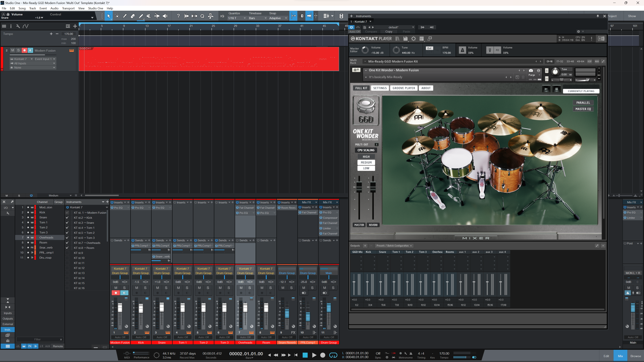The image size is (644, 362).
Task: Select MEDIUM CPU scaling option
Action: (x=366, y=162)
